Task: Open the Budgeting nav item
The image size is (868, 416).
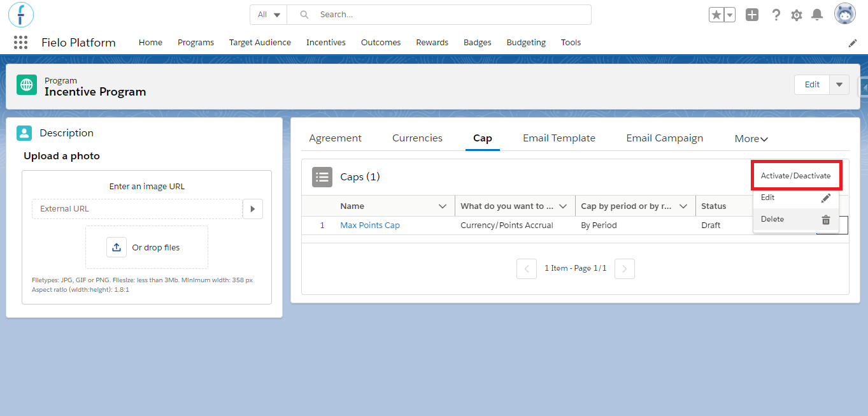Action: [x=526, y=42]
